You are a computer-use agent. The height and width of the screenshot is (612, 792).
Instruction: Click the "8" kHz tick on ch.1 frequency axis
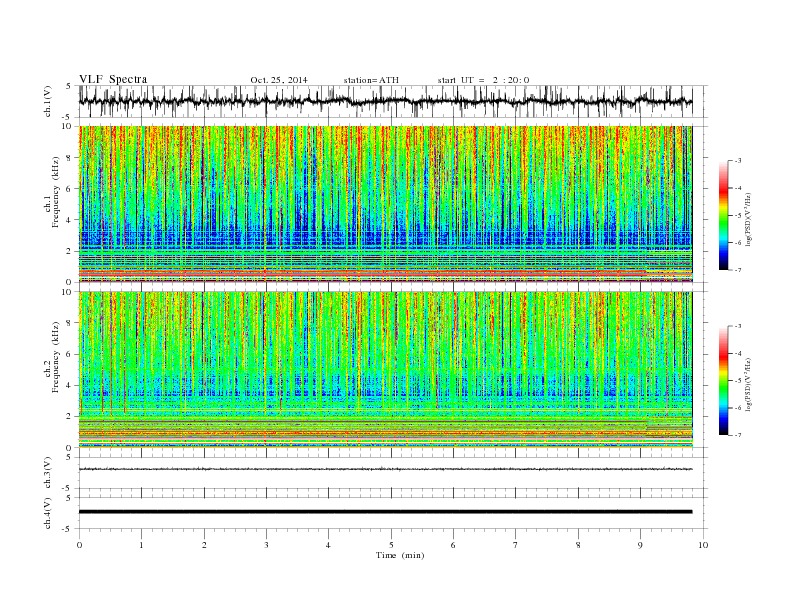(x=70, y=158)
